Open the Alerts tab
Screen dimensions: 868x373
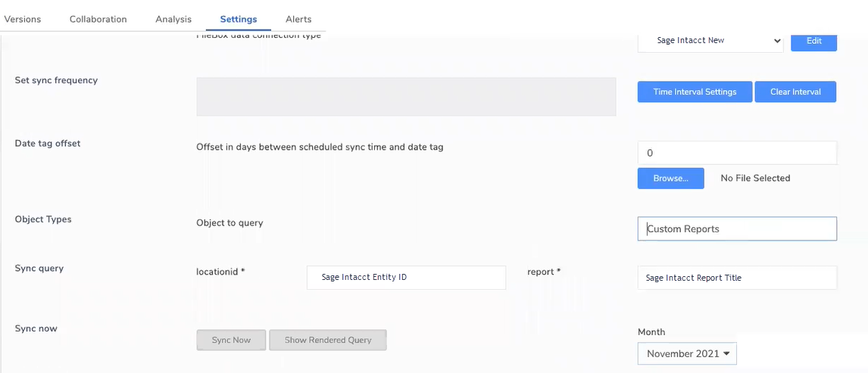click(x=298, y=19)
